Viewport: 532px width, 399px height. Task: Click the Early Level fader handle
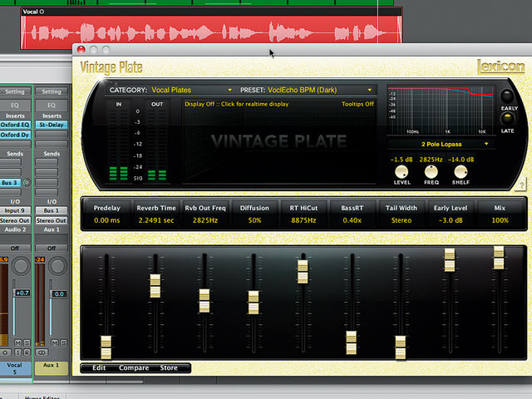(450, 260)
